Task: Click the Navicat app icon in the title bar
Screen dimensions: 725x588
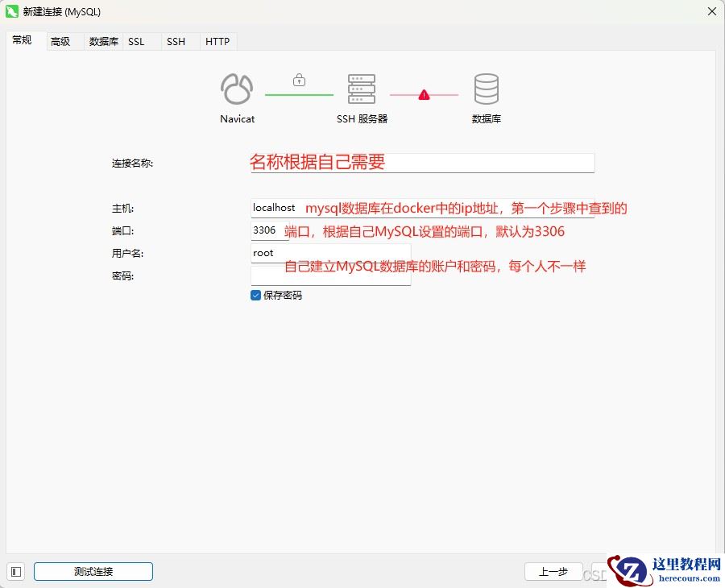Action: point(12,11)
